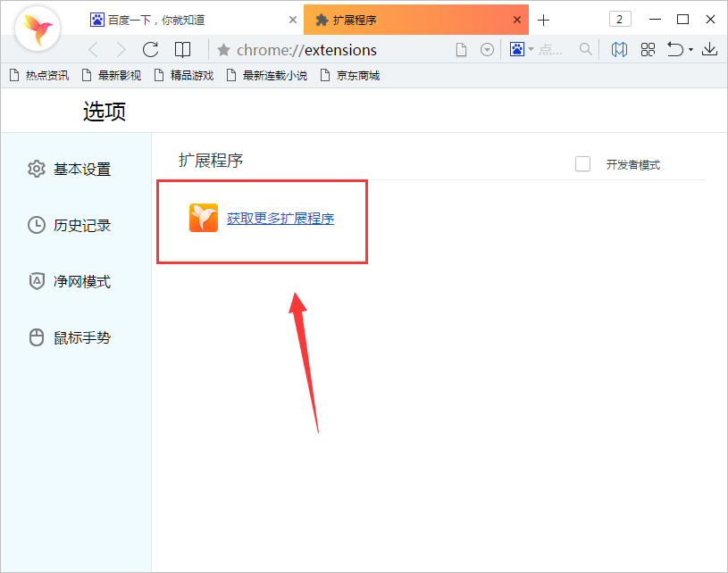The width and height of the screenshot is (728, 573).
Task: Focus the chrome://extensions address field
Action: 306,50
